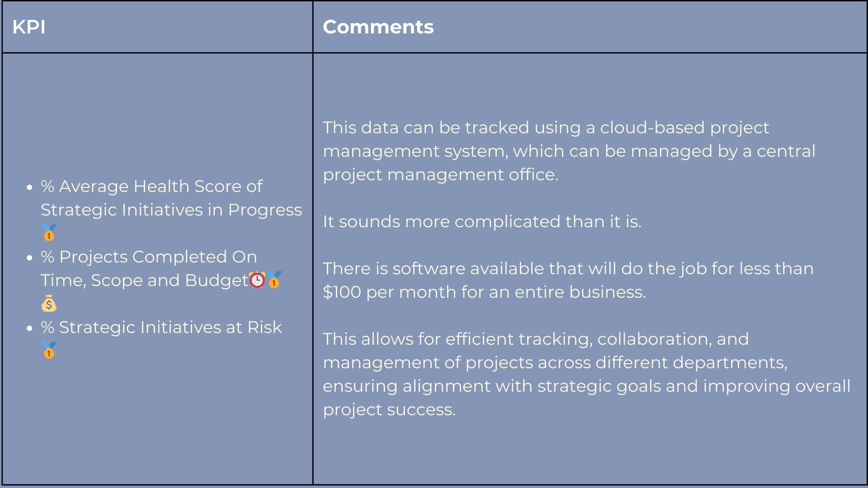This screenshot has height=488, width=868.
Task: Click the medal icon beside the alarm clock
Action: (x=274, y=280)
